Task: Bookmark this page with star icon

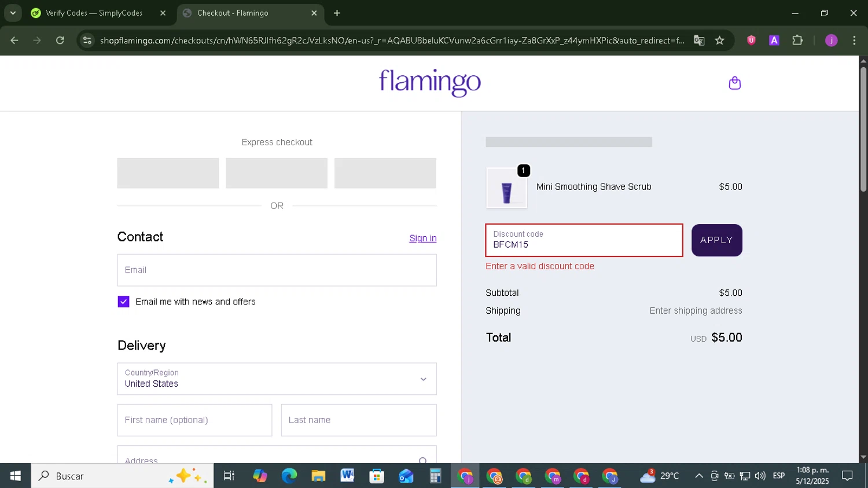Action: pos(719,41)
